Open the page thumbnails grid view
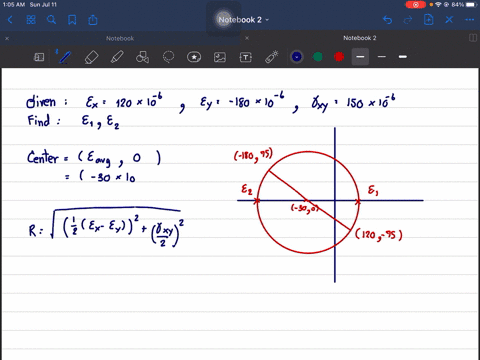Viewport: 480px width, 360px height. (31, 20)
